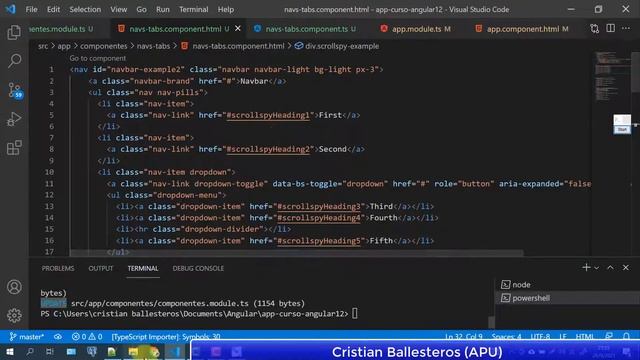
Task: Click the Open Changes compare icon
Action: coord(594,29)
